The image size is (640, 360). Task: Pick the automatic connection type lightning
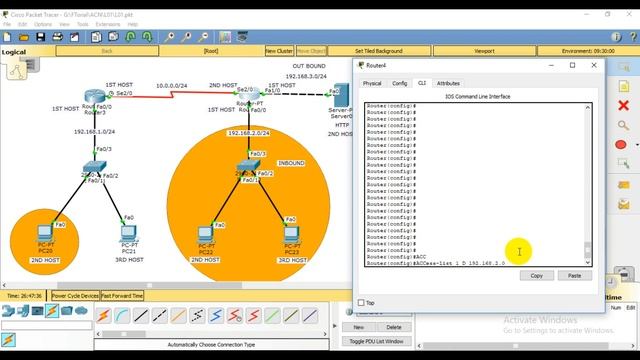[103, 316]
